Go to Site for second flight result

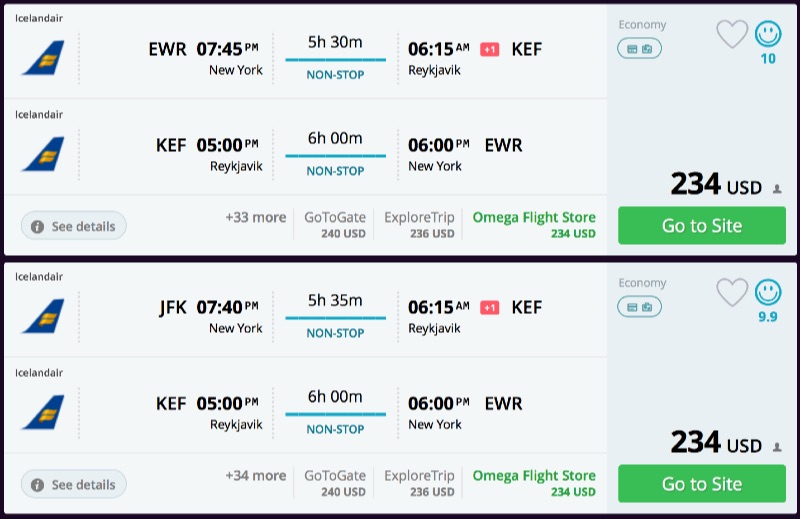coord(702,483)
